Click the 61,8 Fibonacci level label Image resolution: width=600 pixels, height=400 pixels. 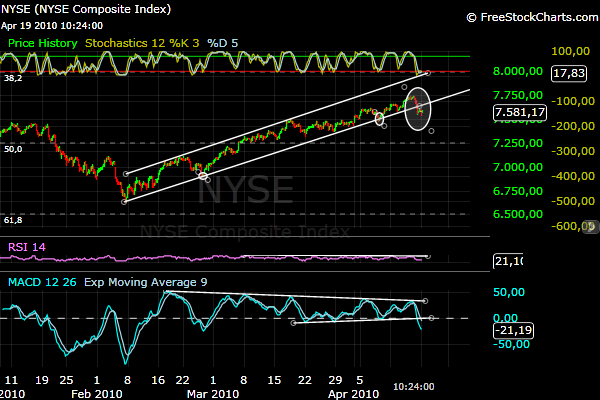[x=13, y=220]
